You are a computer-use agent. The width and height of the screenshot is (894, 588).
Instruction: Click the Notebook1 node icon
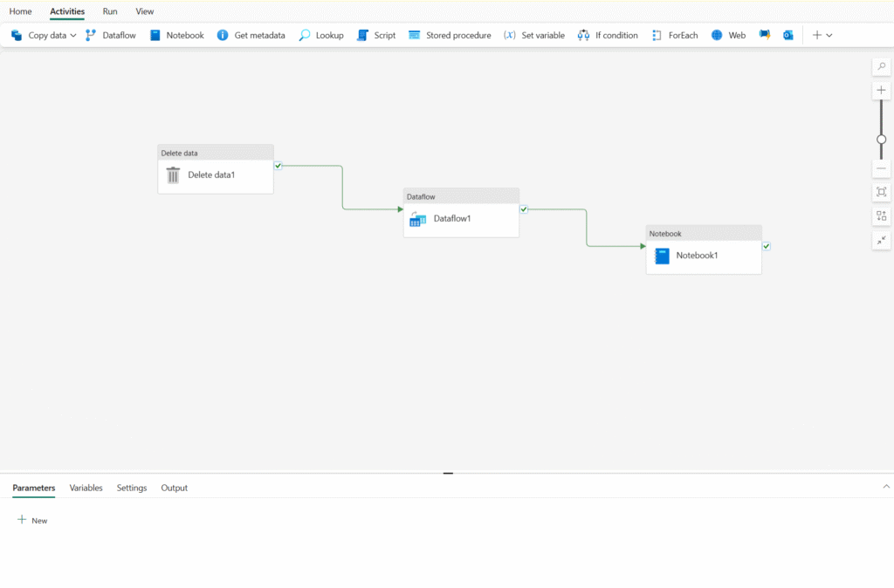[662, 256]
